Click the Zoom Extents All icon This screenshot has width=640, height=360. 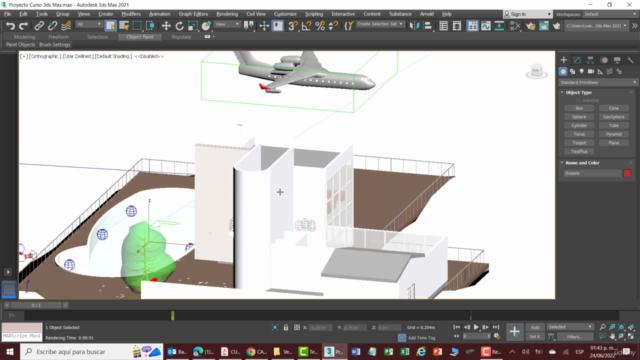(631, 327)
